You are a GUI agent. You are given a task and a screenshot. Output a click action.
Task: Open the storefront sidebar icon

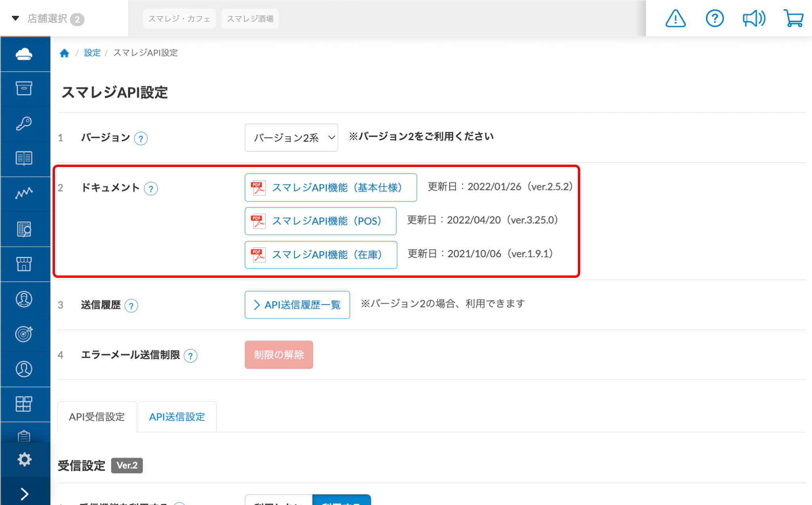[24, 264]
